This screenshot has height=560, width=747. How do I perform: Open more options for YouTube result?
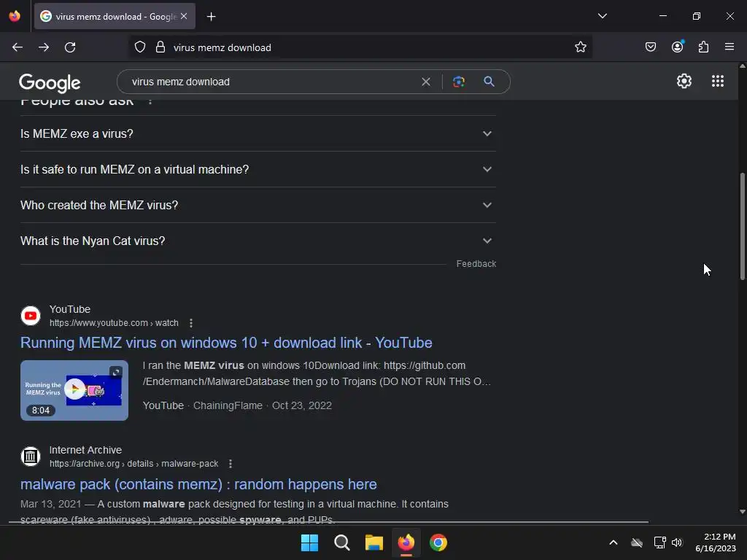coord(191,323)
